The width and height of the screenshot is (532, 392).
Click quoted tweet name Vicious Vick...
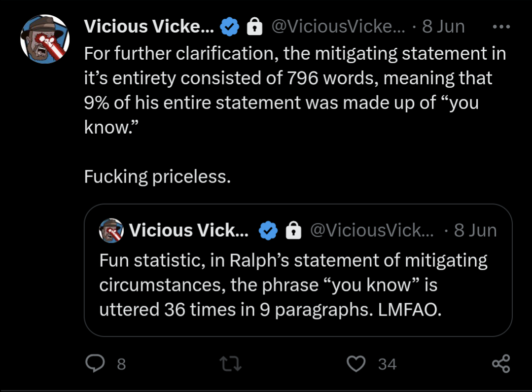[x=189, y=230]
